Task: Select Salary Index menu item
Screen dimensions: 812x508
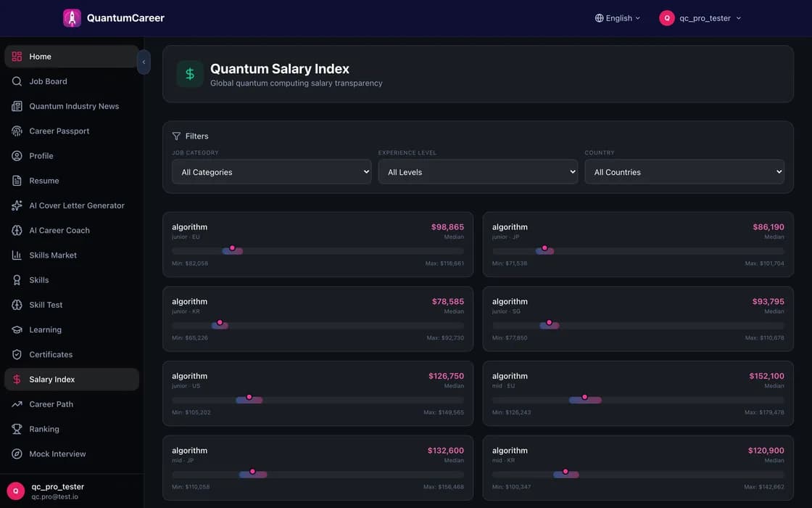Action: [72, 380]
